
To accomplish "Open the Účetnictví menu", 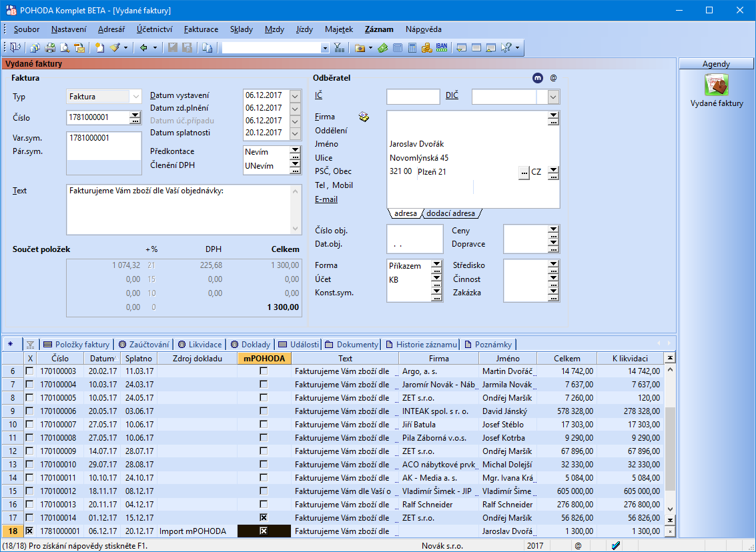I will pyautogui.click(x=154, y=29).
